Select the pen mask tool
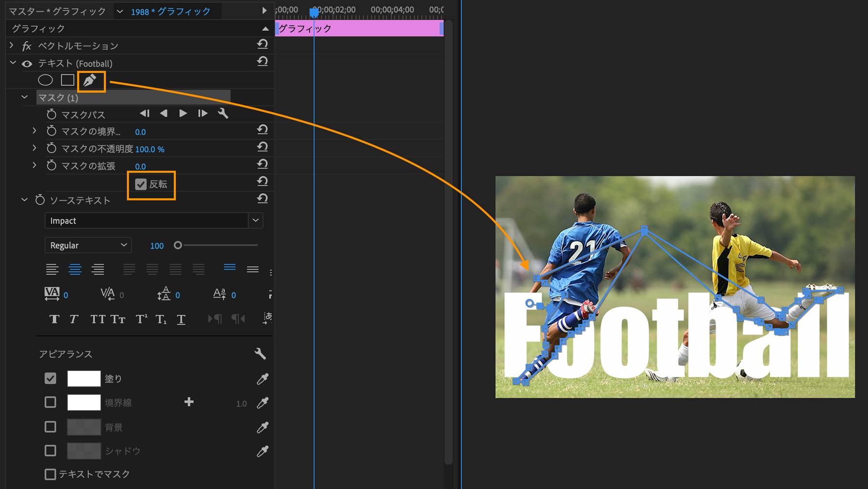Viewport: 868px width, 489px height. pyautogui.click(x=90, y=80)
